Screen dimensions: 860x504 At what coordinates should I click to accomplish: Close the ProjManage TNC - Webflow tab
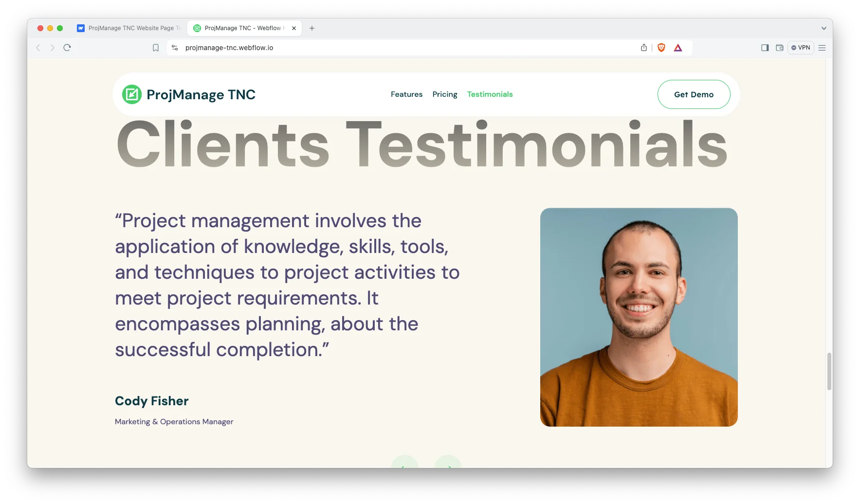pyautogui.click(x=294, y=28)
